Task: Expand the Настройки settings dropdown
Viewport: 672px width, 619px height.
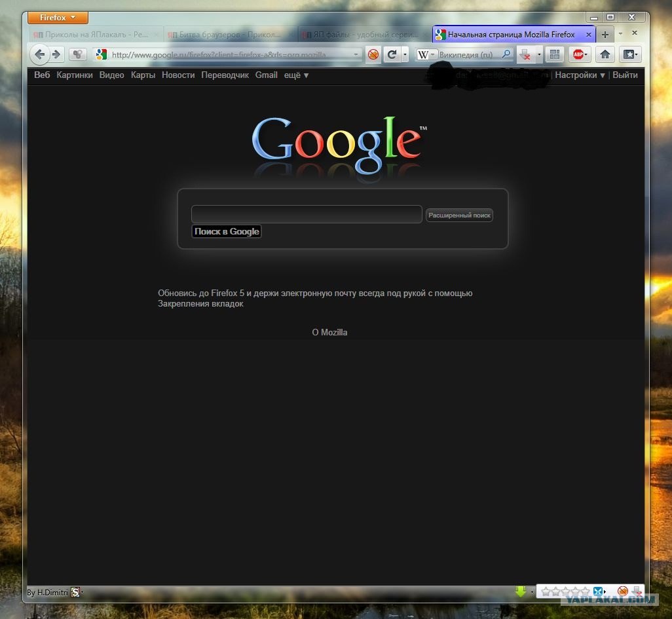Action: [x=580, y=75]
